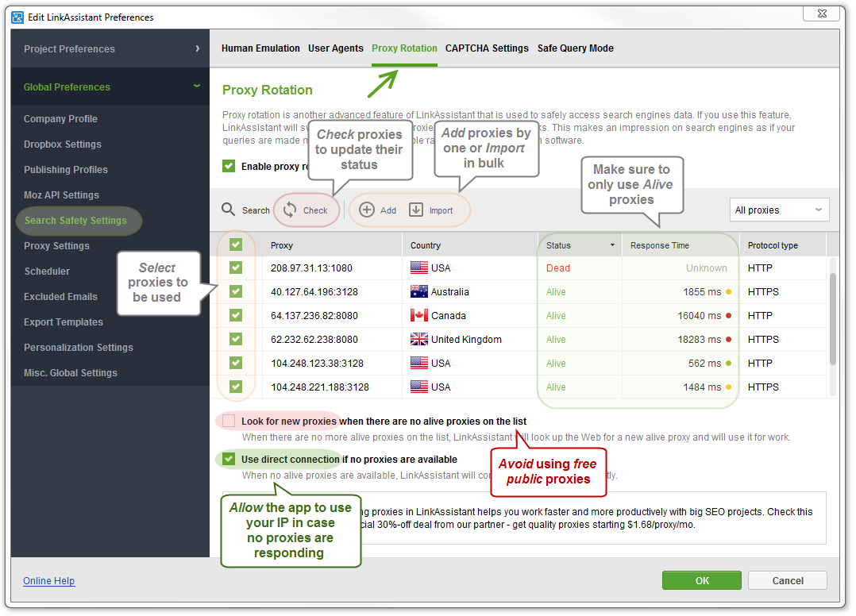
Task: Uncheck Use direct connection checkbox
Action: 229,459
